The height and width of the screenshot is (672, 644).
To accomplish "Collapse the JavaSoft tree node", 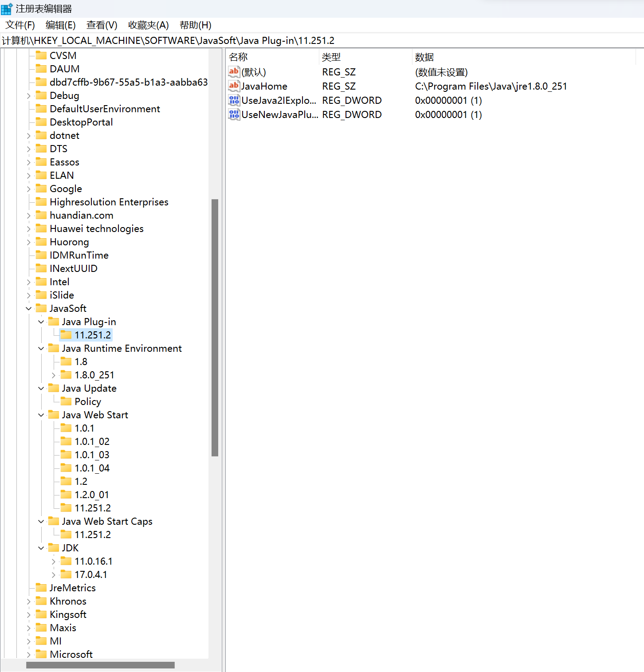I will coord(28,308).
